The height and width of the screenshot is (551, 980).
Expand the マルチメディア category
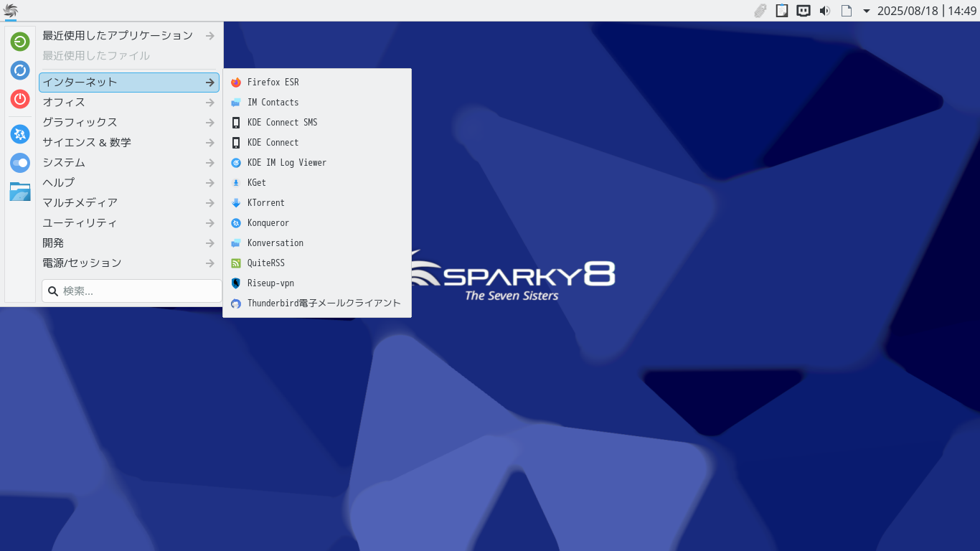click(x=129, y=203)
